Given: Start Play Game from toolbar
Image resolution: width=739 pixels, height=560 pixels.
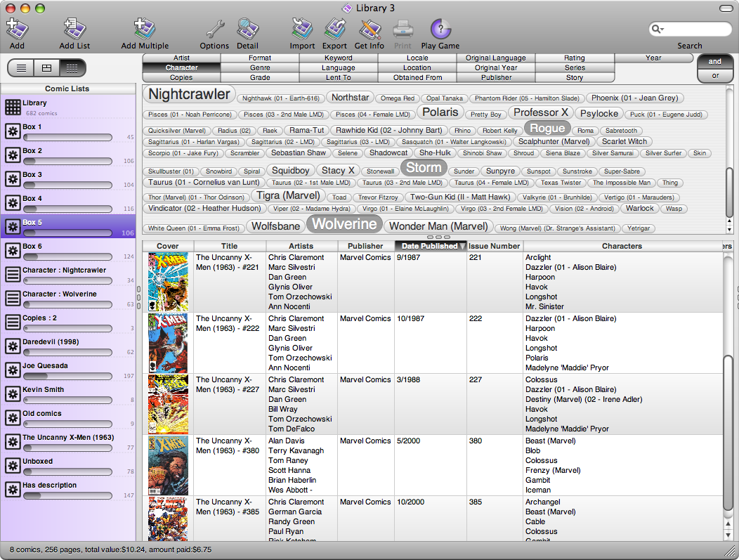Looking at the screenshot, I should coord(440,29).
